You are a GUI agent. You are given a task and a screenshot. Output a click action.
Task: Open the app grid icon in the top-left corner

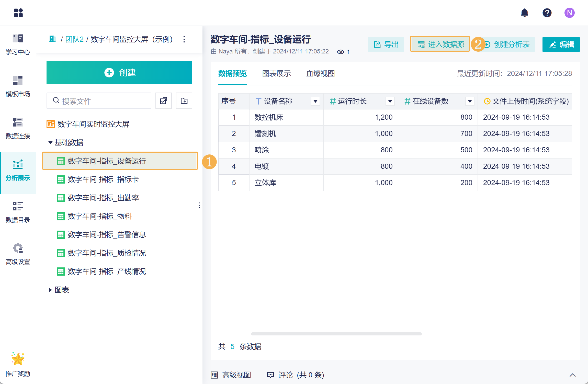tap(18, 13)
